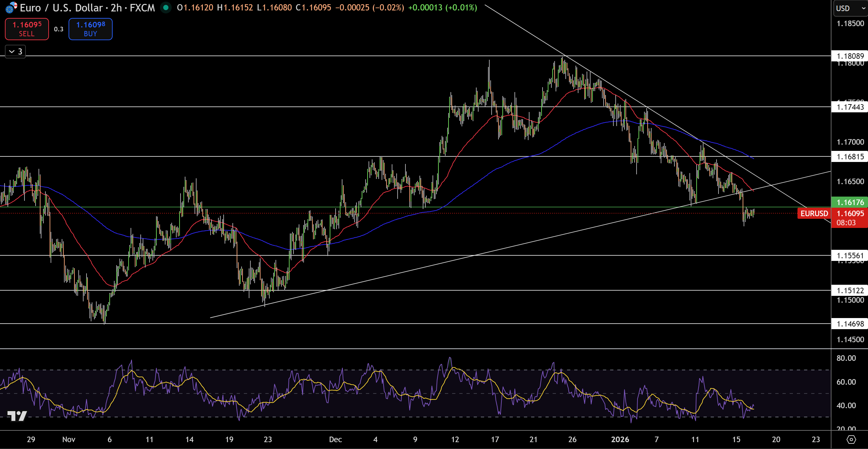Expand the collapsed indicators legend
This screenshot has width=868, height=449.
tap(15, 52)
